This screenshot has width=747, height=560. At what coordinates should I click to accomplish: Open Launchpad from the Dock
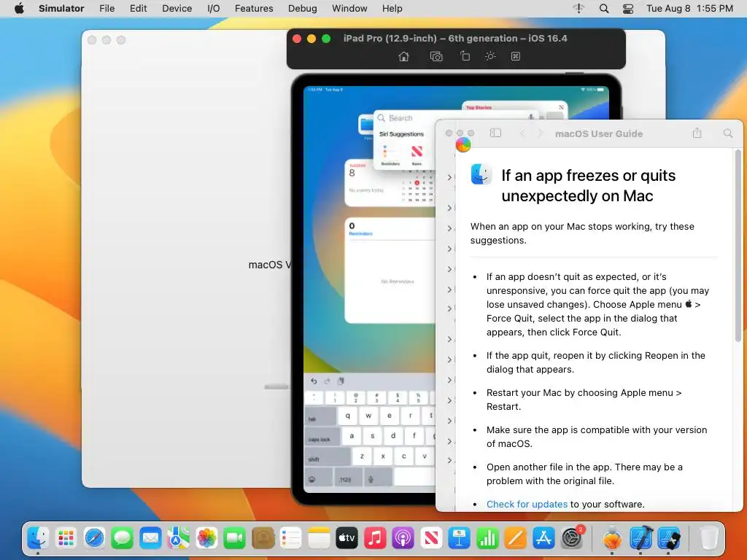pyautogui.click(x=66, y=539)
